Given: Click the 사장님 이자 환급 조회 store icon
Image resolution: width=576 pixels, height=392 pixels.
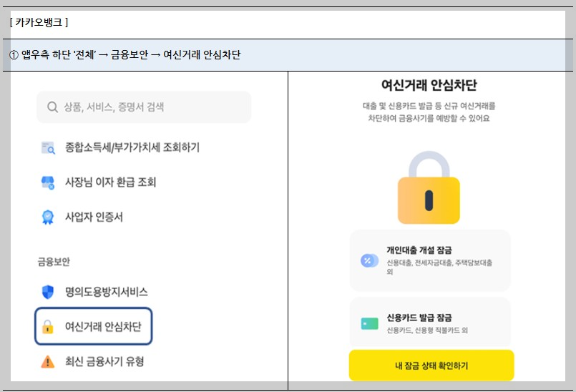Looking at the screenshot, I should 48,182.
